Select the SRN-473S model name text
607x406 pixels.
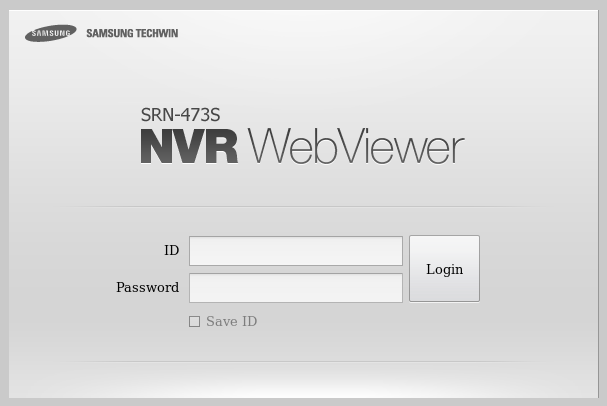pyautogui.click(x=180, y=115)
